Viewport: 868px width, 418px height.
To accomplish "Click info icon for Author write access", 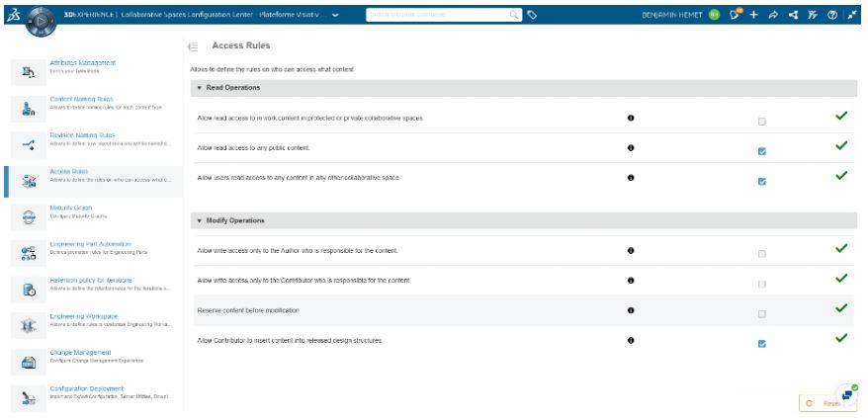I will 631,250.
